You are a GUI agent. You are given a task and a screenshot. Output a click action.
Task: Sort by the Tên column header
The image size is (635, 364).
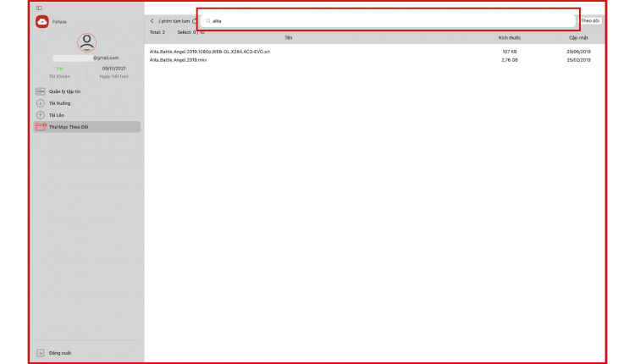click(x=289, y=37)
